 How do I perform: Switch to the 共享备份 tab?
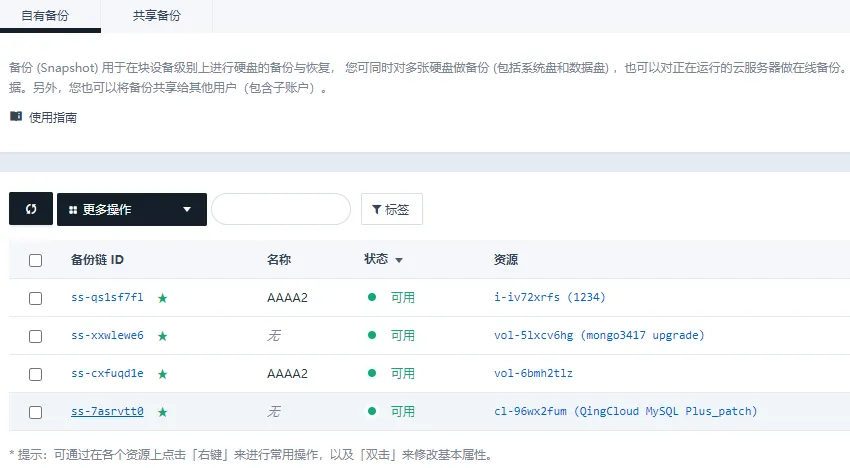(x=157, y=16)
